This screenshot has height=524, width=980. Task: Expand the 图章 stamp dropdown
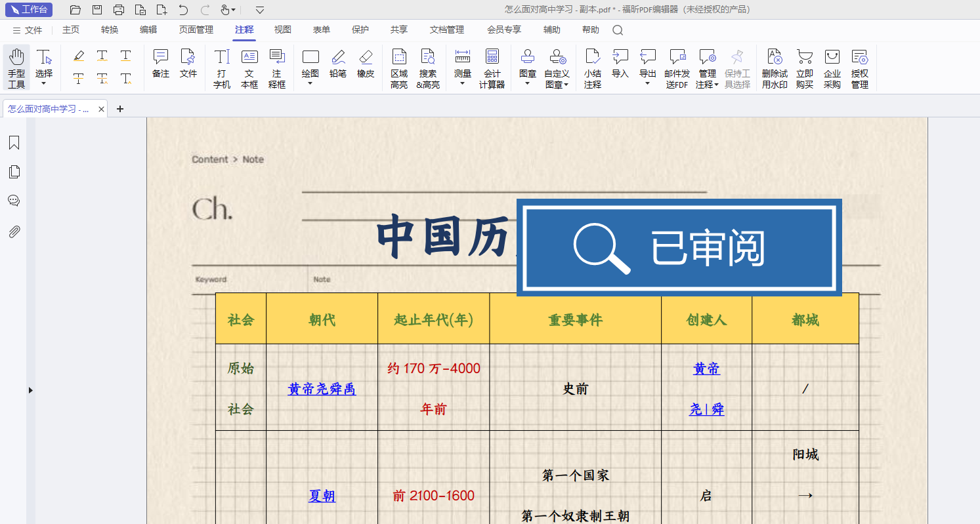tap(528, 83)
